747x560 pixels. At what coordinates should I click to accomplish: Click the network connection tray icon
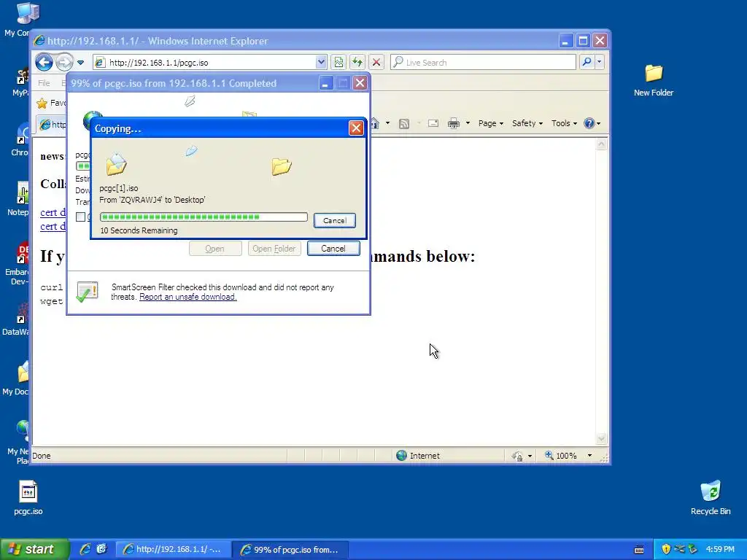[679, 549]
